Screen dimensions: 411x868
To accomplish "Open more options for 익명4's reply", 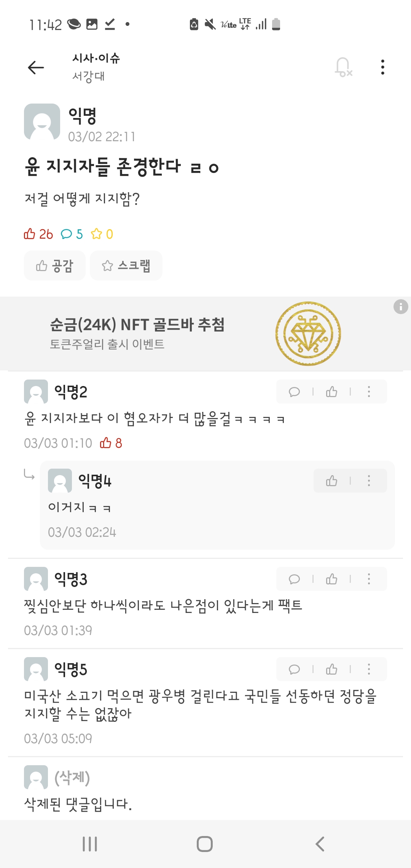I will 369,481.
